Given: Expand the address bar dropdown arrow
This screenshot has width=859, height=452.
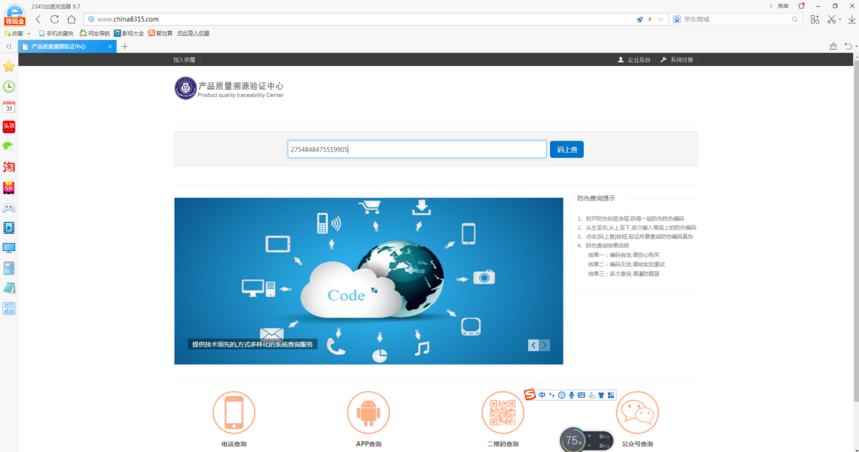Looking at the screenshot, I should [x=661, y=19].
